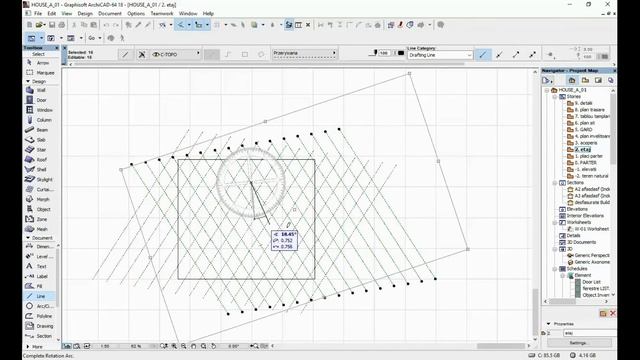Open the Help menu
This screenshot has height=360, width=640.
coord(208,13)
